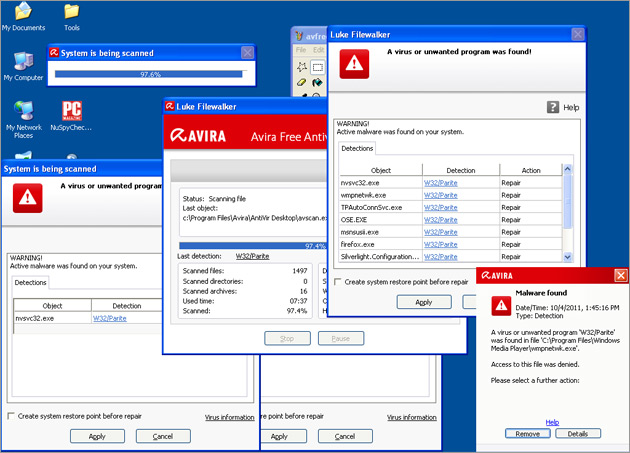630x453 pixels.
Task: Click the detections list scroll down arrow
Action: (567, 257)
